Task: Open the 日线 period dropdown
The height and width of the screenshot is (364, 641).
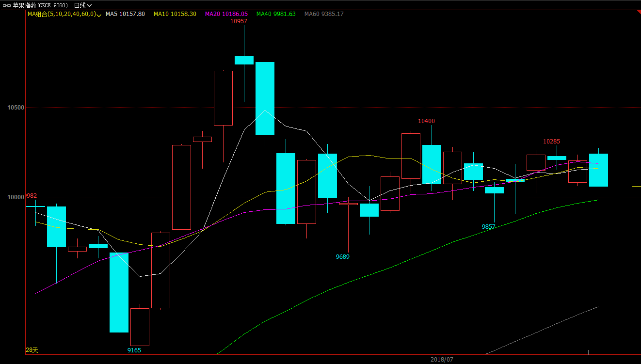Action: 82,5
